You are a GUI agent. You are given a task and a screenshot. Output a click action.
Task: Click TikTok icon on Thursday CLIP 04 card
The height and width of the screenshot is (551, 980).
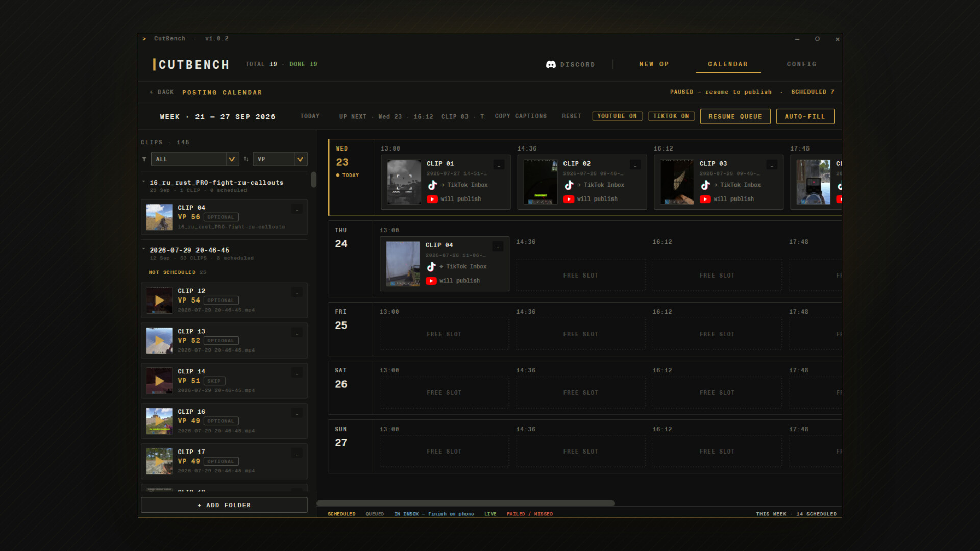point(431,266)
